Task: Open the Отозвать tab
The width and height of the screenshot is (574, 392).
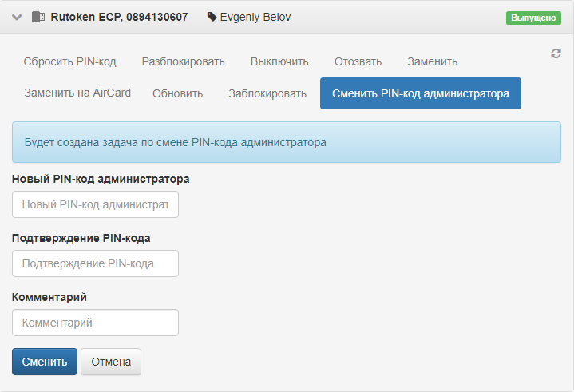Action: (x=358, y=61)
